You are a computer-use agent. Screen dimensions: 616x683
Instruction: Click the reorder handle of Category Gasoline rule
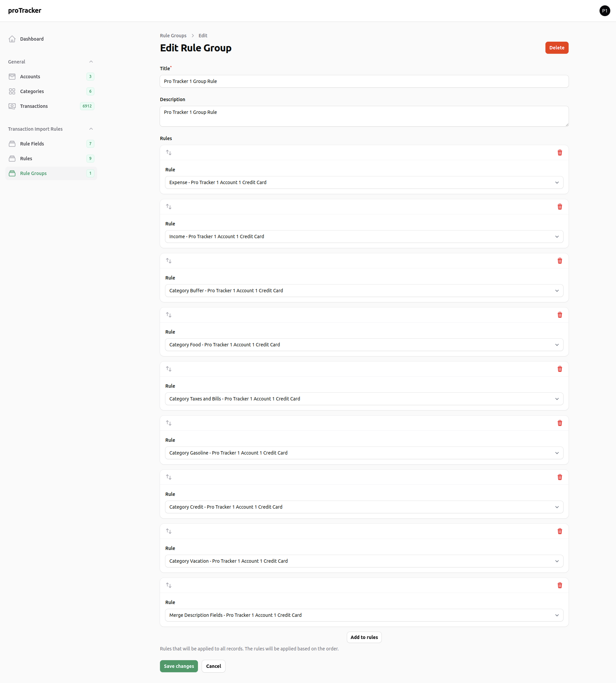tap(169, 423)
